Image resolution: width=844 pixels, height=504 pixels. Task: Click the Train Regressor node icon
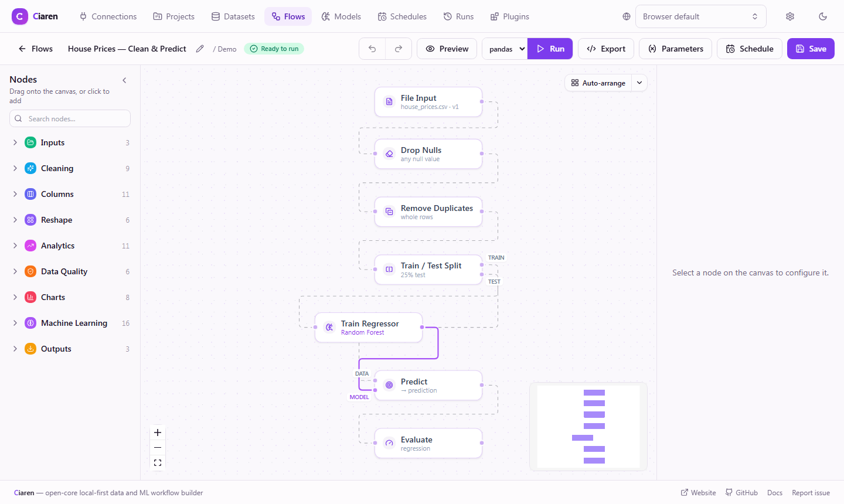[329, 328]
